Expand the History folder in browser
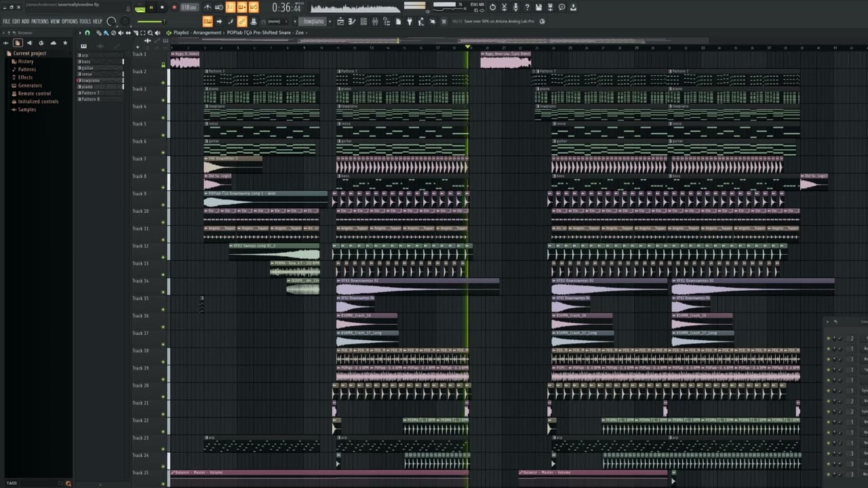 tap(26, 62)
